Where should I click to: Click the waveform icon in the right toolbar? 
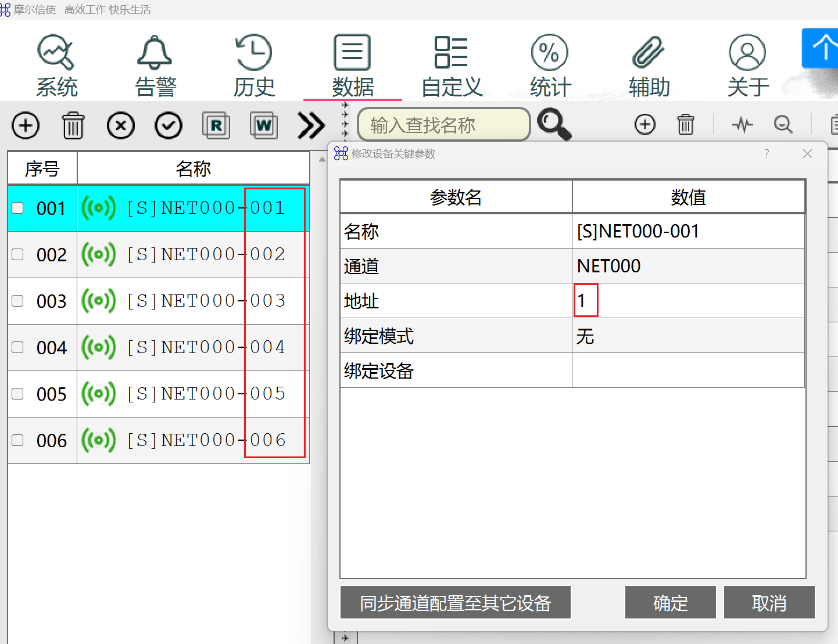click(742, 124)
